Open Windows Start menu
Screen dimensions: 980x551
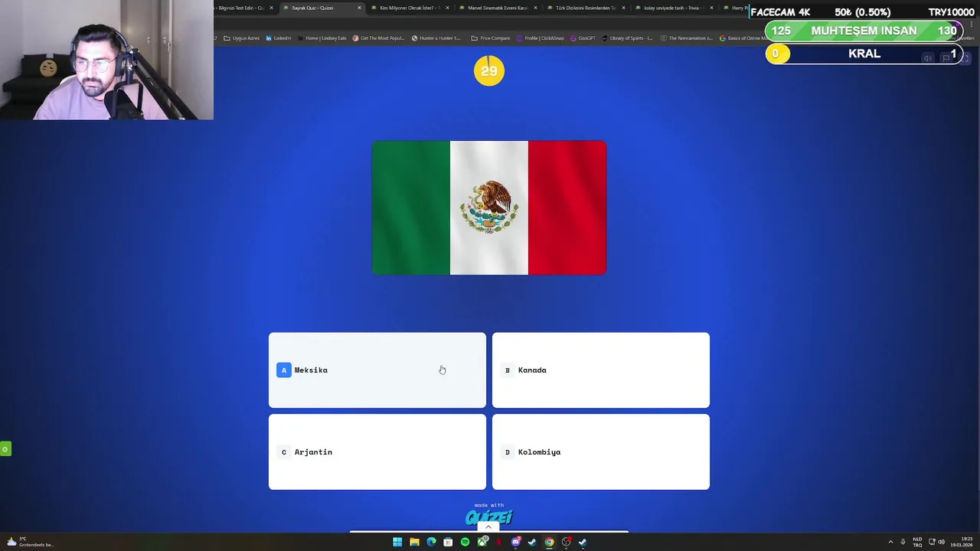coord(397,542)
